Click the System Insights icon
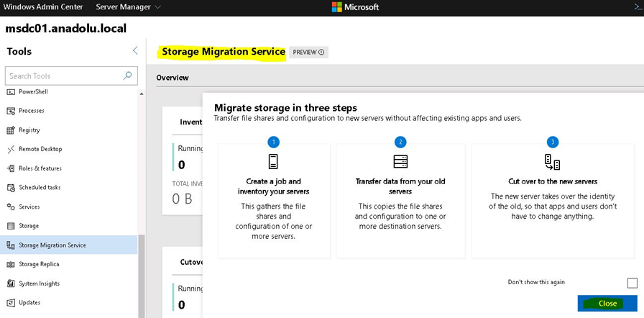This screenshot has height=318, width=644. (x=11, y=283)
